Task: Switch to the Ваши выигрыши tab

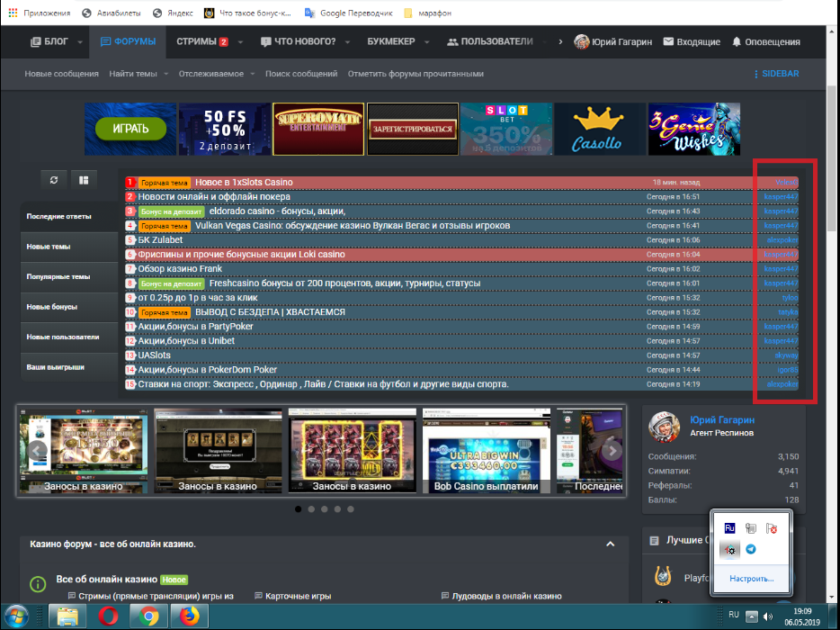Action: tap(69, 367)
